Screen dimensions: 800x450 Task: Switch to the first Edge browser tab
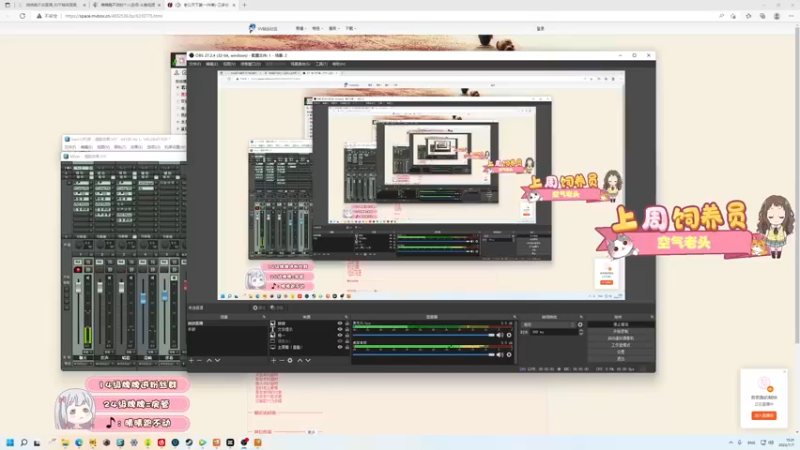pyautogui.click(x=51, y=5)
